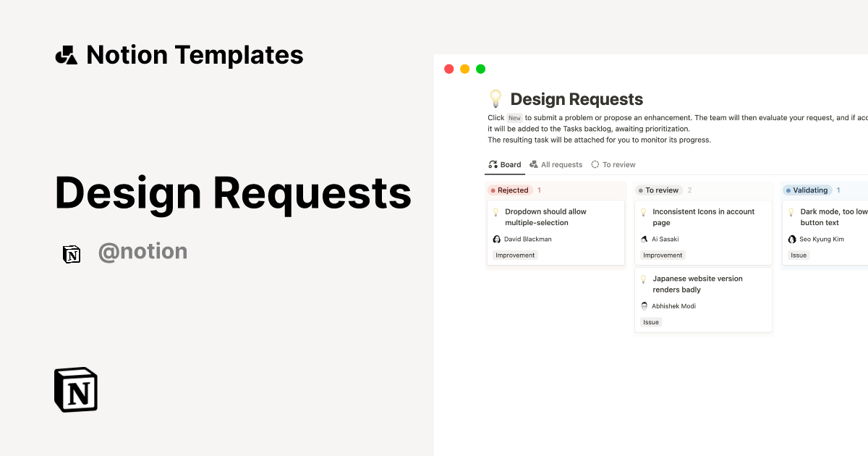868x456 pixels.
Task: Click the Notion Templates logo icon
Action: tap(66, 54)
